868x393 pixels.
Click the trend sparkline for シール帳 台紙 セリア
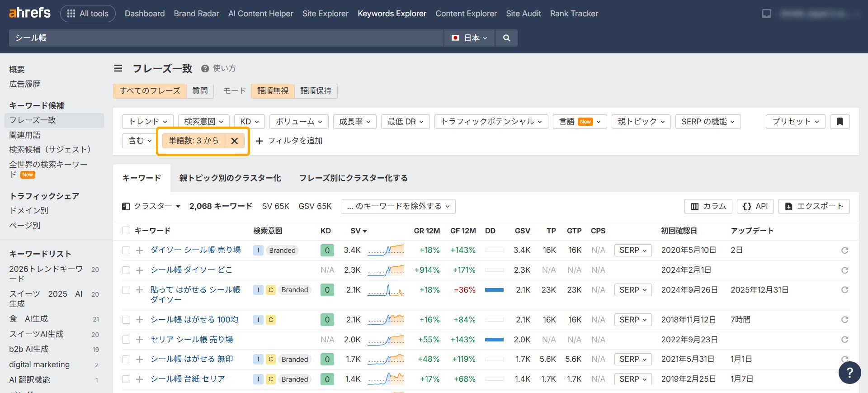click(x=386, y=379)
